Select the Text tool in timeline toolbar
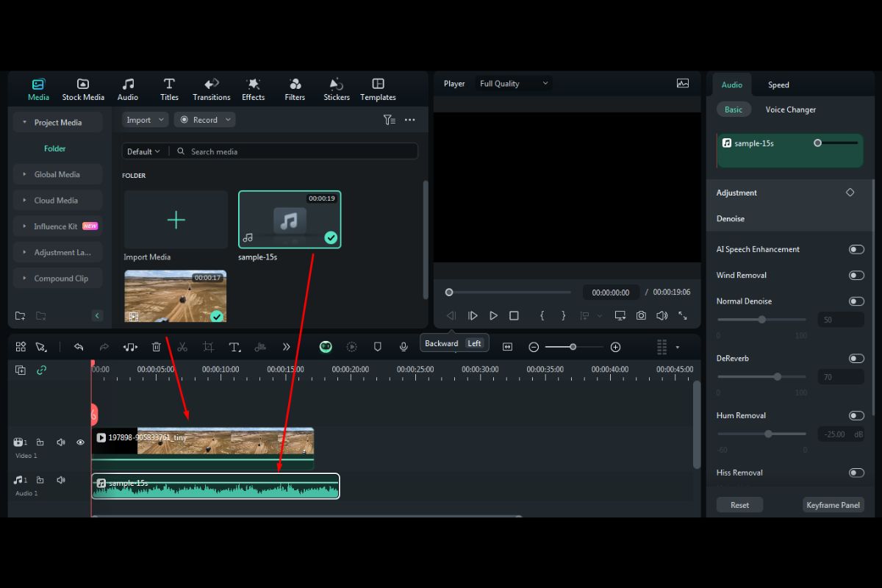 tap(234, 347)
